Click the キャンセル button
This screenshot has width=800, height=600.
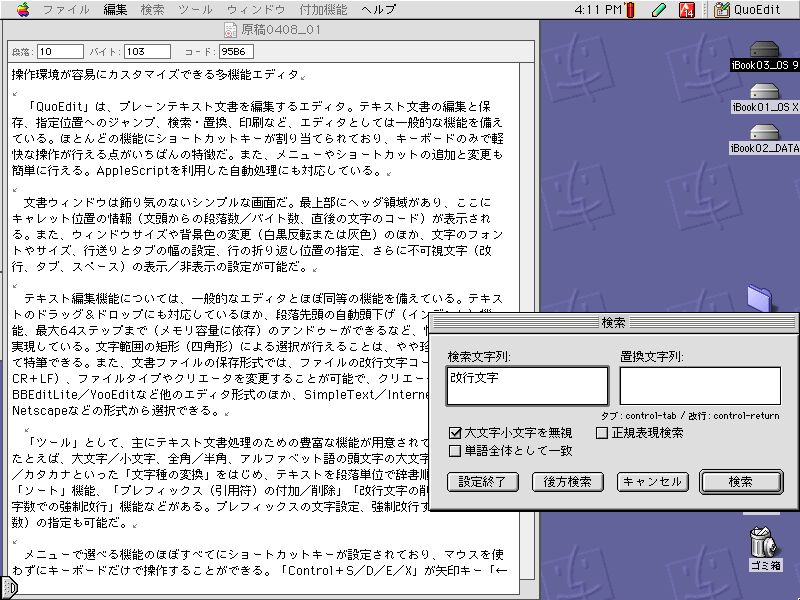651,481
